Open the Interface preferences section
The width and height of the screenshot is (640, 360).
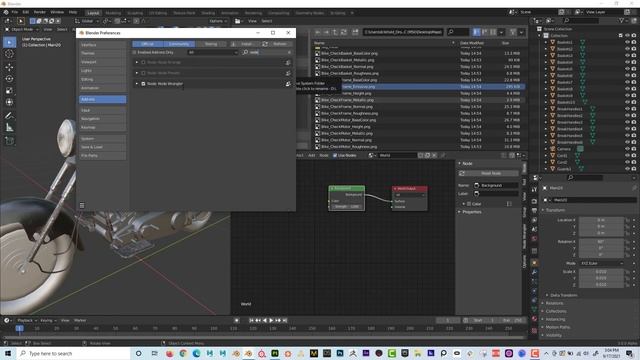102,45
